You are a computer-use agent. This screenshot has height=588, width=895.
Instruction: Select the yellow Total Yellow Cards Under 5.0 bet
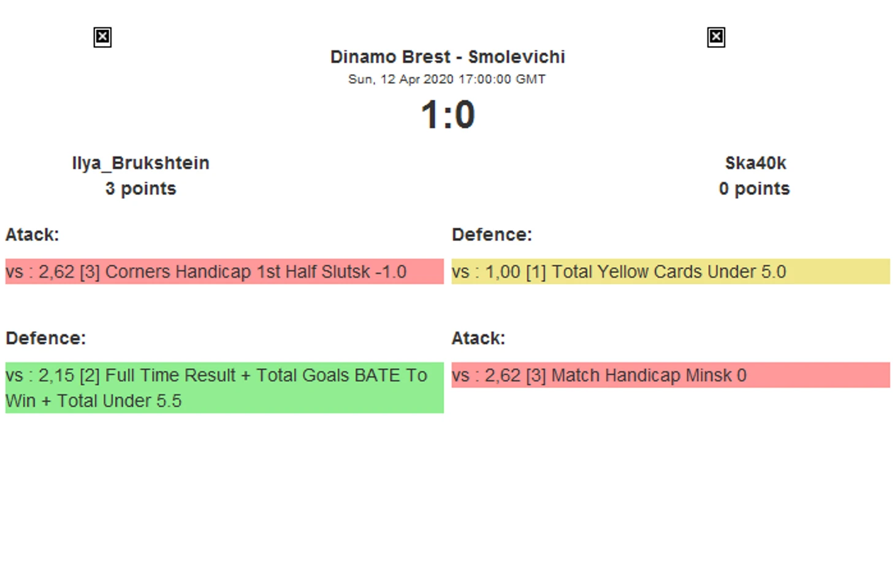click(x=671, y=272)
